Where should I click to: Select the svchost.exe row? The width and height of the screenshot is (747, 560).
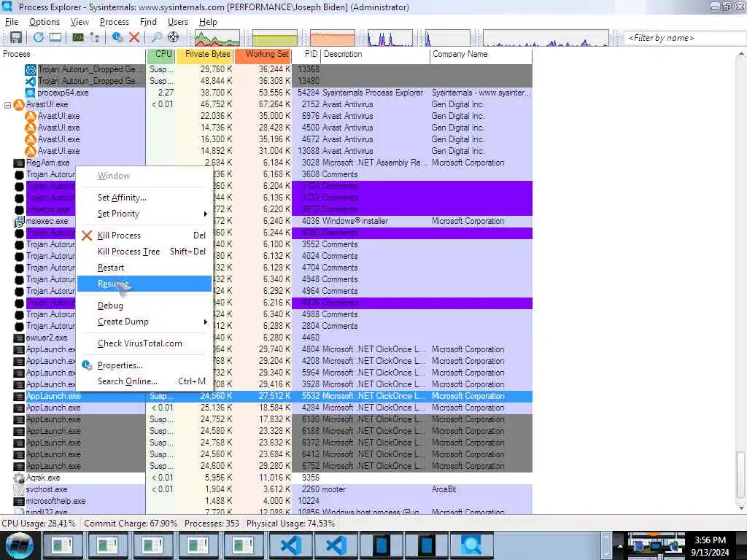266,489
